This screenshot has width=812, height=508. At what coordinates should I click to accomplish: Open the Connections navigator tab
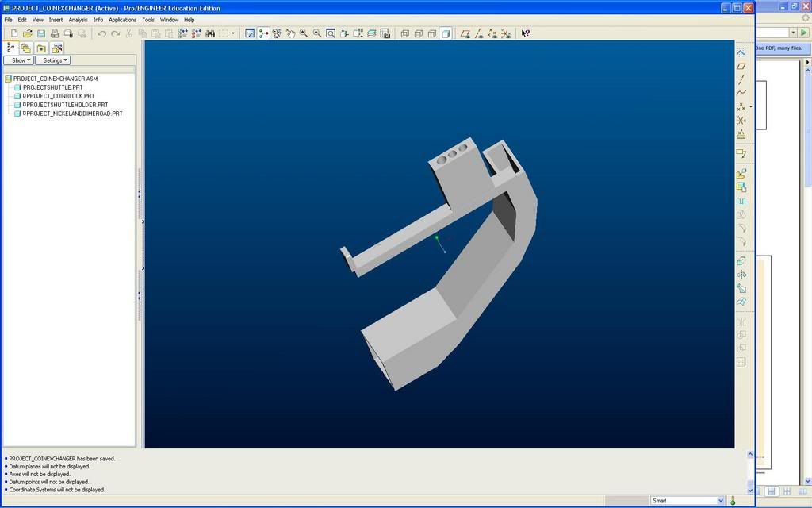coord(56,48)
